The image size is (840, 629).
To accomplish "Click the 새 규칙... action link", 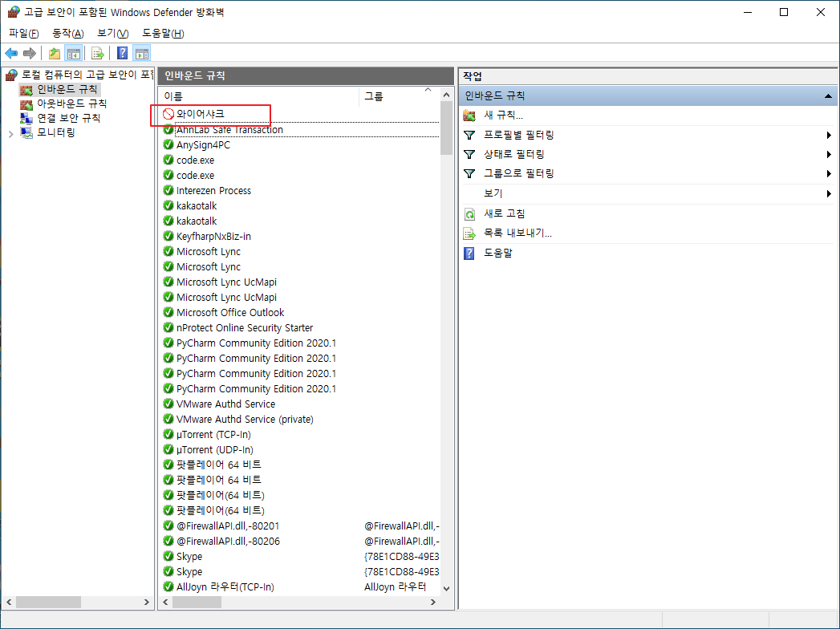I will pos(503,116).
